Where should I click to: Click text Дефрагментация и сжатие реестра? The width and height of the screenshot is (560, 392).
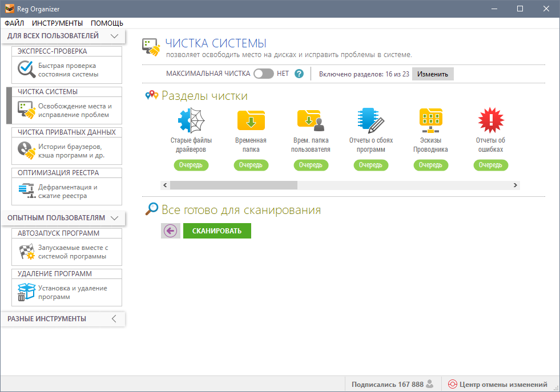pyautogui.click(x=68, y=191)
